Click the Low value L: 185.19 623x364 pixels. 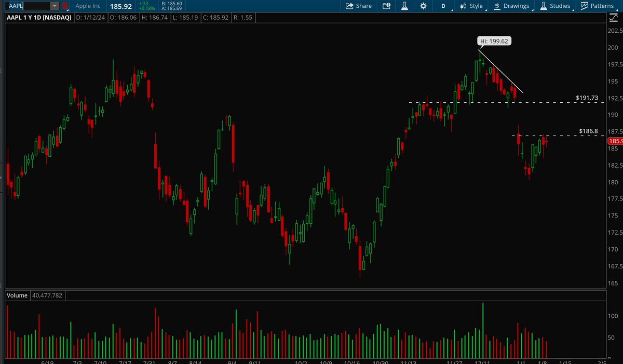185,18
